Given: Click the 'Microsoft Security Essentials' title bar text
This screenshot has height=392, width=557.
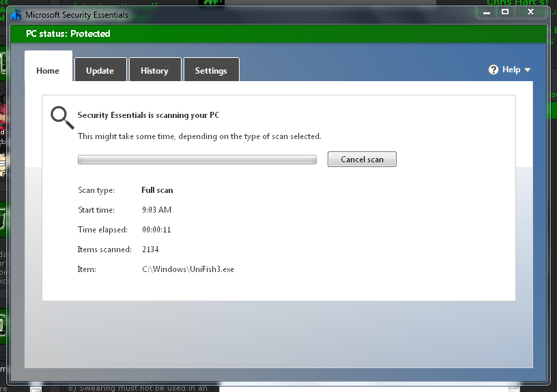Looking at the screenshot, I should click(76, 15).
